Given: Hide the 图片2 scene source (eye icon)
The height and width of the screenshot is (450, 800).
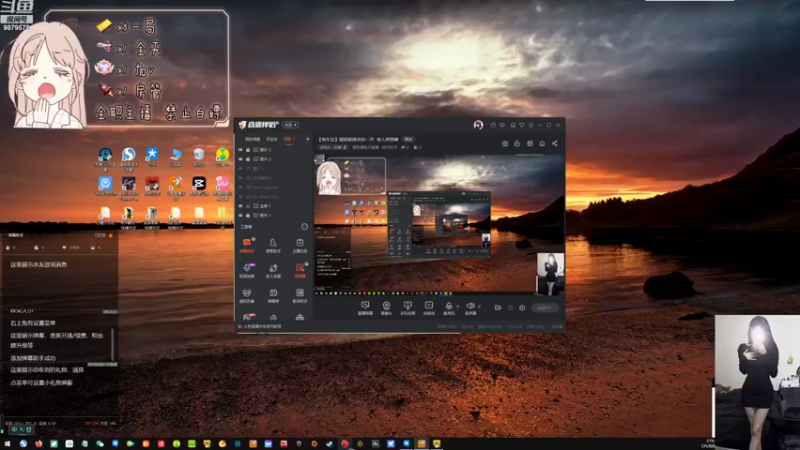Looking at the screenshot, I should click(240, 159).
